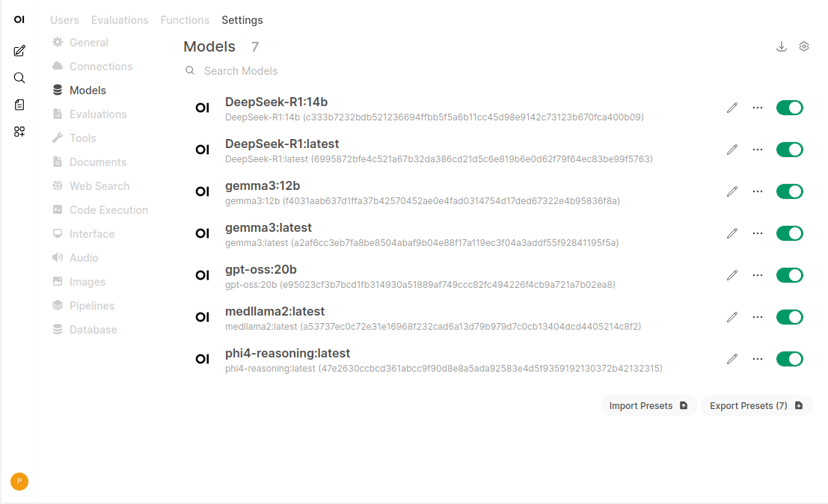The image size is (828, 504).
Task: Open the notes icon in sidebar
Action: pyautogui.click(x=19, y=105)
